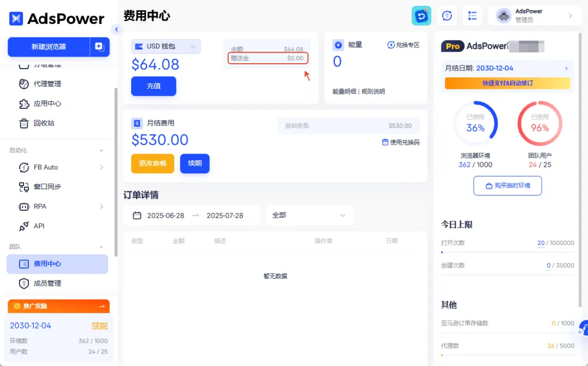
Task: Expand the FB Auto submenu arrow
Action: point(102,167)
